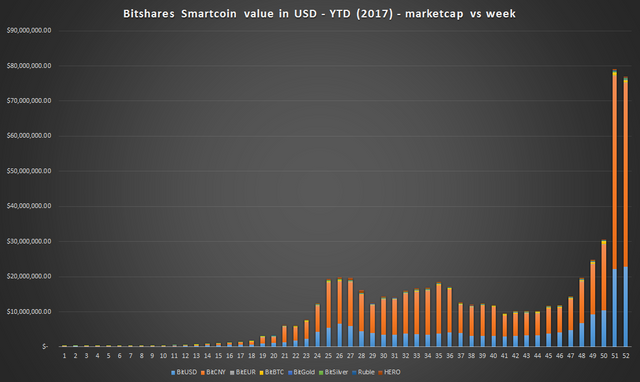The image size is (640, 382).
Task: Click the BitBTC yellow legend swatch
Action: 262,373
